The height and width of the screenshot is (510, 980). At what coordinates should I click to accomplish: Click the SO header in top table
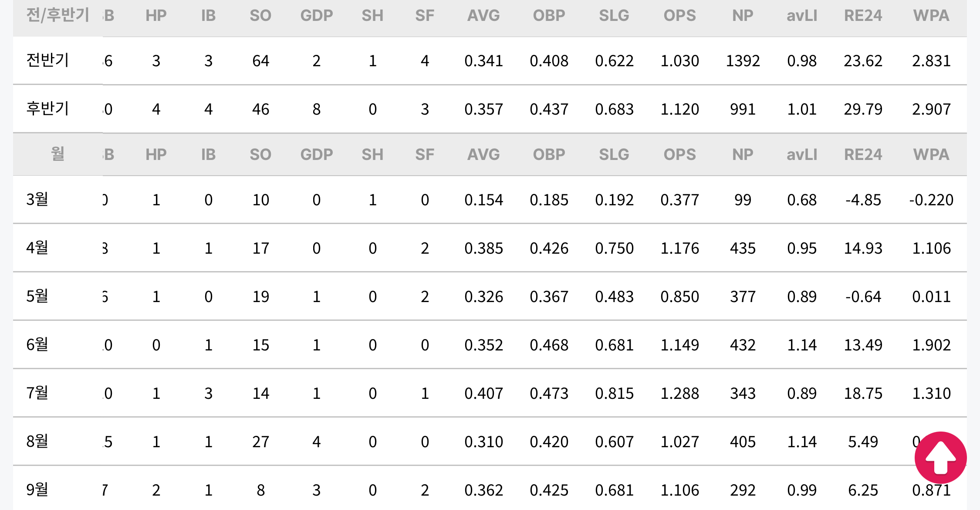[x=260, y=16]
